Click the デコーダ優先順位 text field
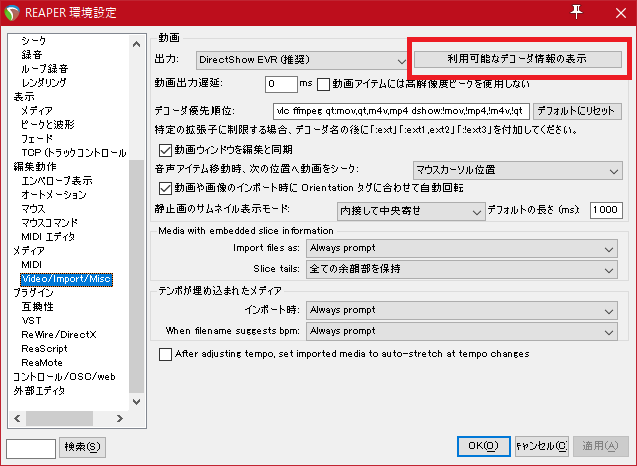This screenshot has height=466, width=637. [x=401, y=111]
